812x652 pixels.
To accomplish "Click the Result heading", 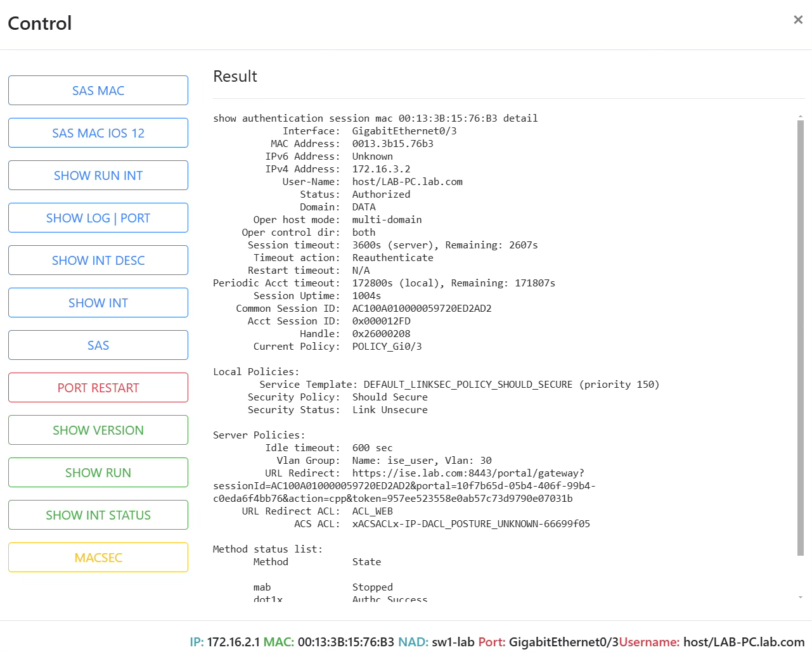I will pos(235,76).
